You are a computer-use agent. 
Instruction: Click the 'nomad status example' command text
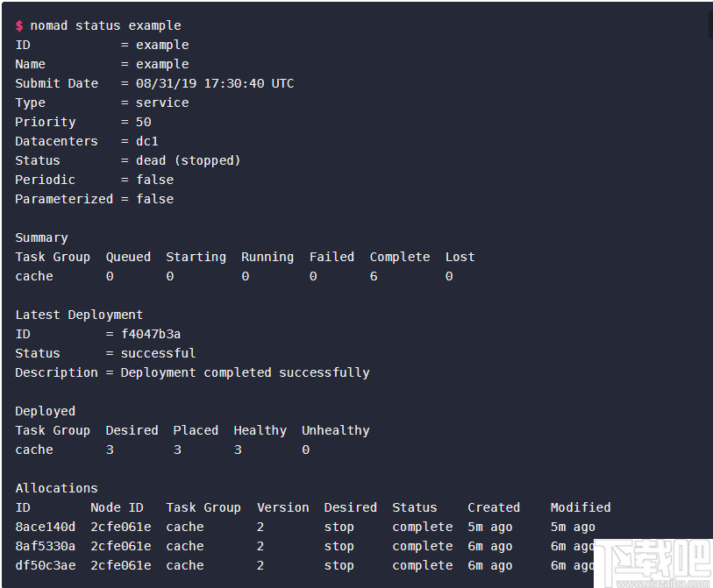pyautogui.click(x=105, y=26)
